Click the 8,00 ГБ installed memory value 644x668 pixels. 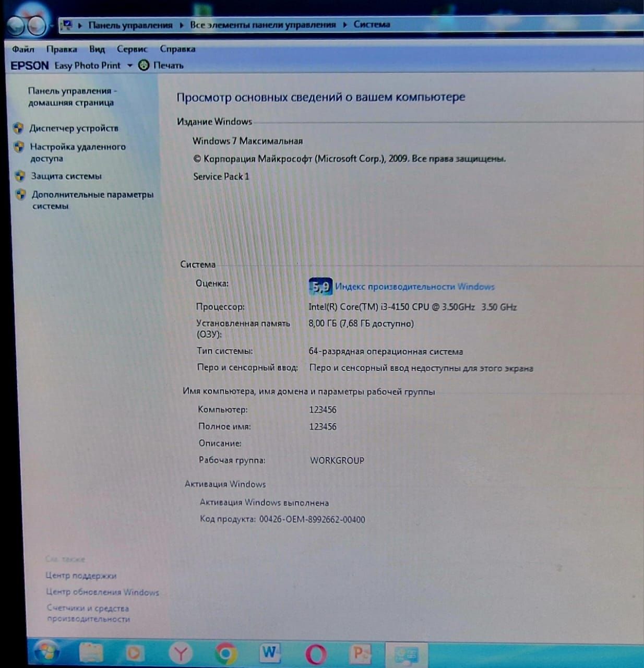[361, 324]
